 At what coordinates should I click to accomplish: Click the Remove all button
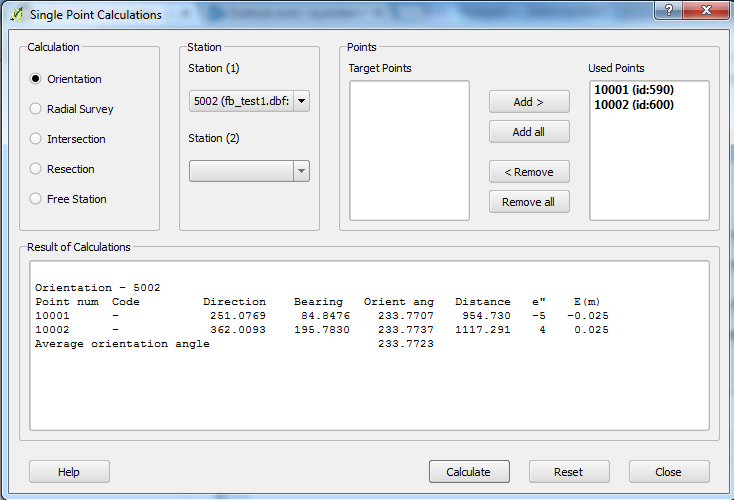coord(529,202)
